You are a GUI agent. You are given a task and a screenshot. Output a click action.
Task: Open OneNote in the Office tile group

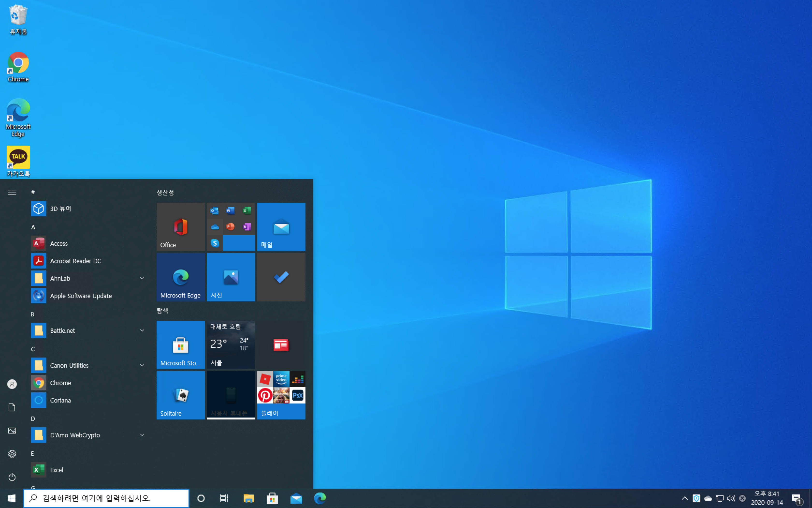[247, 227]
